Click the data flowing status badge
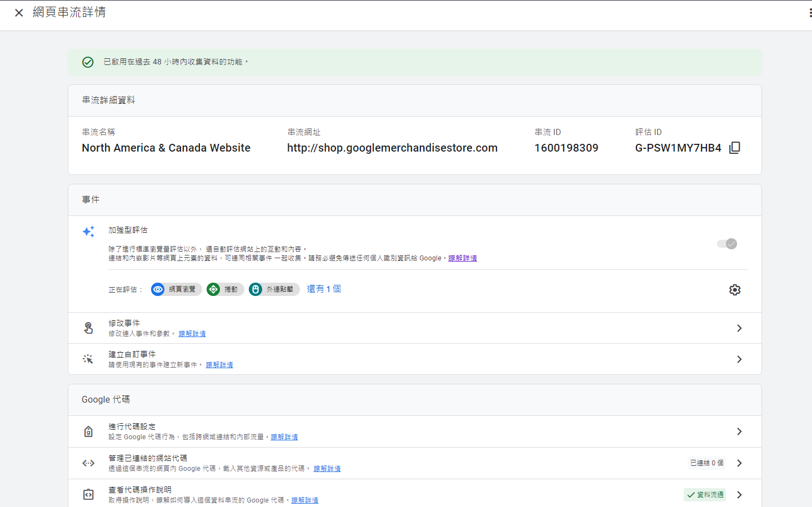This screenshot has width=812, height=507. (x=705, y=495)
